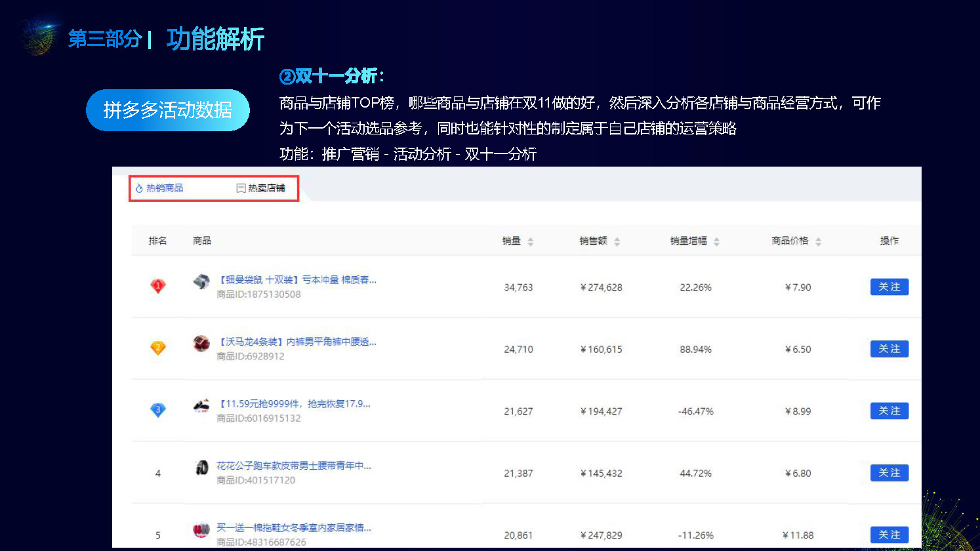Viewport: 980px width, 551px height.
Task: Open product link 【钿曼袋鼠 十双装】
Action: coord(296,280)
